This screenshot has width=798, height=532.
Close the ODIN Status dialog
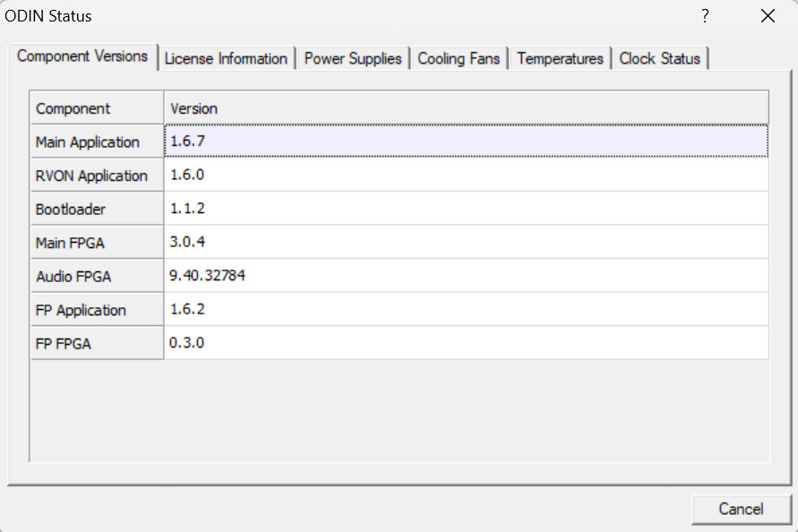tap(768, 16)
